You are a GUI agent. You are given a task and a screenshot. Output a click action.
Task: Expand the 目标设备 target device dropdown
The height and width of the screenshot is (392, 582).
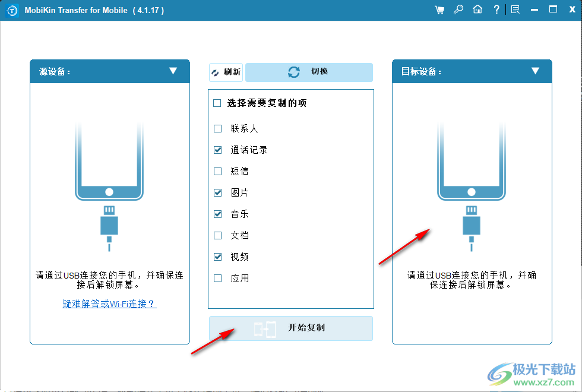[x=536, y=71]
